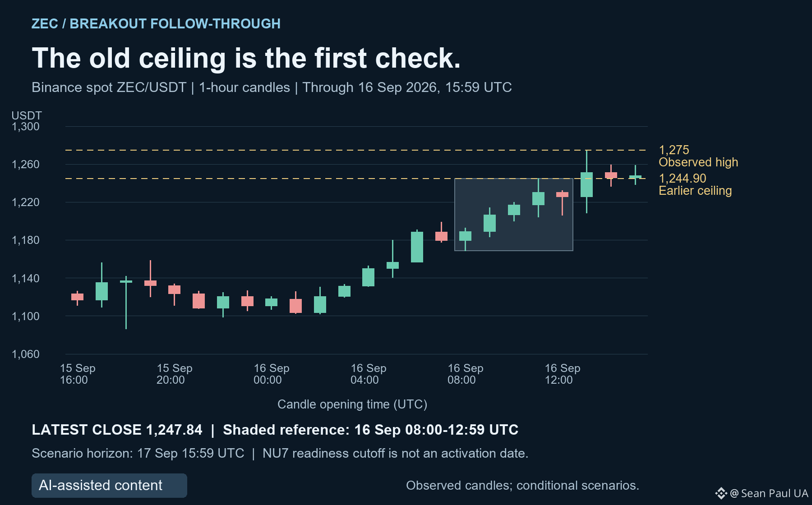Click the AI-assisted content badge
Image resolution: width=812 pixels, height=505 pixels.
click(x=109, y=486)
